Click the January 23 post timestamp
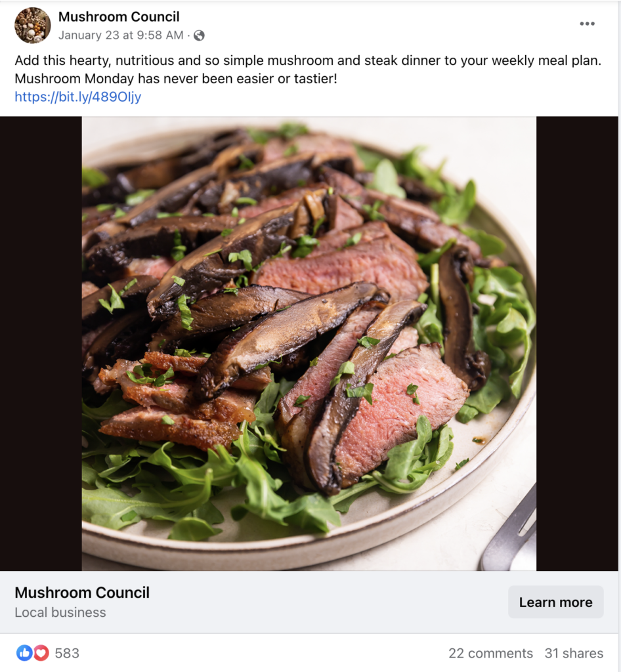 [121, 35]
